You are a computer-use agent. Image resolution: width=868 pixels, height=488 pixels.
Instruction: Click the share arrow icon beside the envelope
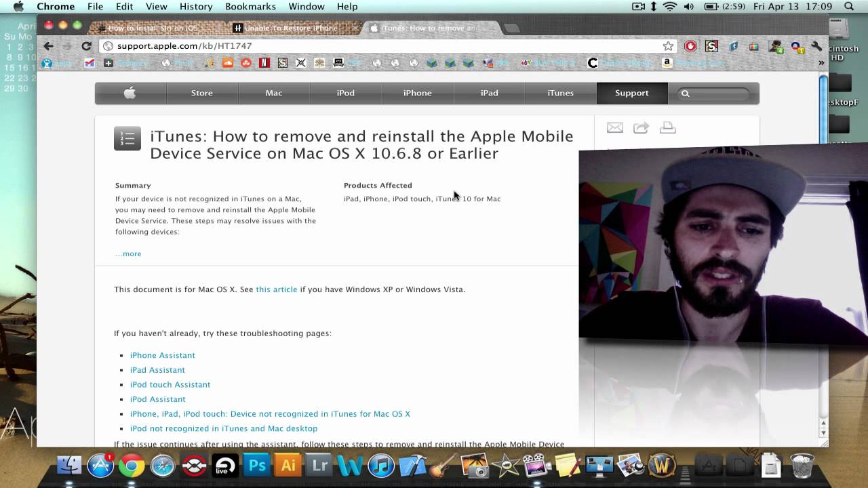pyautogui.click(x=641, y=127)
